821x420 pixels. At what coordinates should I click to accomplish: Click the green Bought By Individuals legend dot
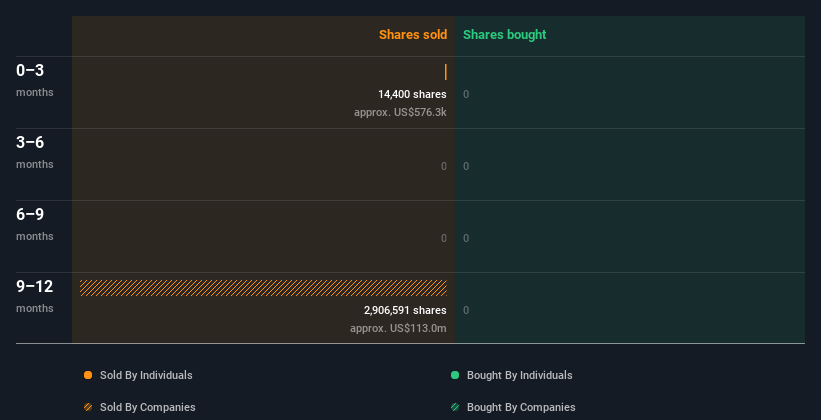(x=455, y=375)
